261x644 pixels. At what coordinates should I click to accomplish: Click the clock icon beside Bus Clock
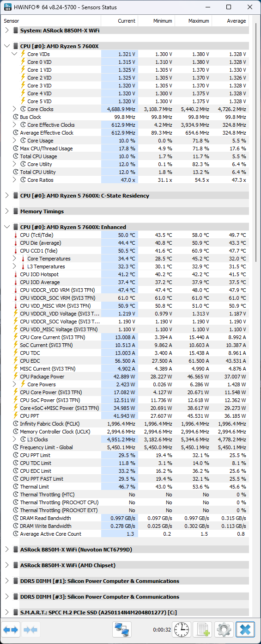pyautogui.click(x=16, y=117)
